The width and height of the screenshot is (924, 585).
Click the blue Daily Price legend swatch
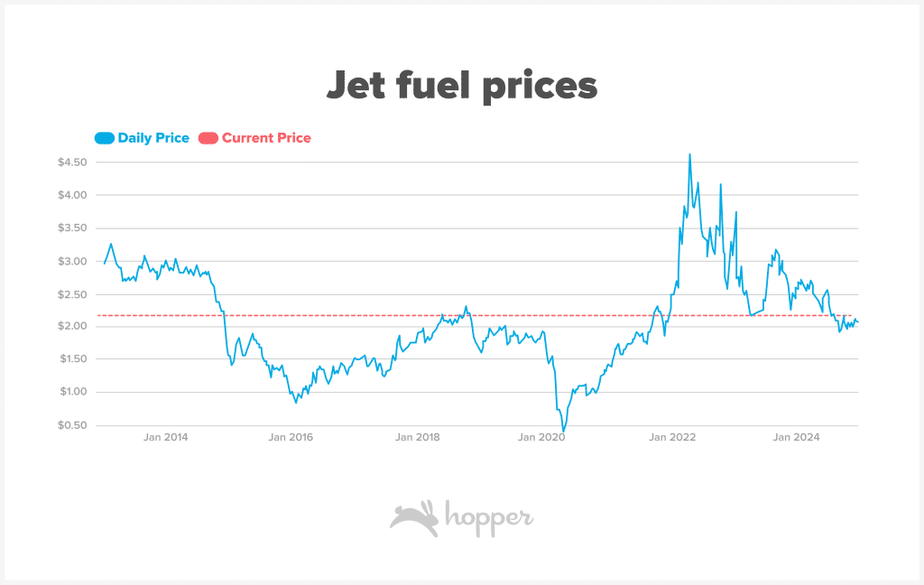(104, 138)
